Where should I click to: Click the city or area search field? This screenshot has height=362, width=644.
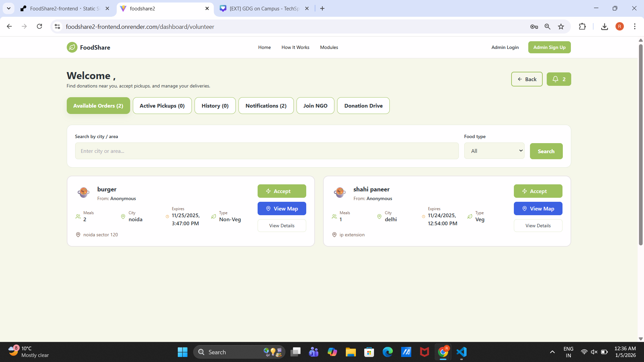coord(267,151)
